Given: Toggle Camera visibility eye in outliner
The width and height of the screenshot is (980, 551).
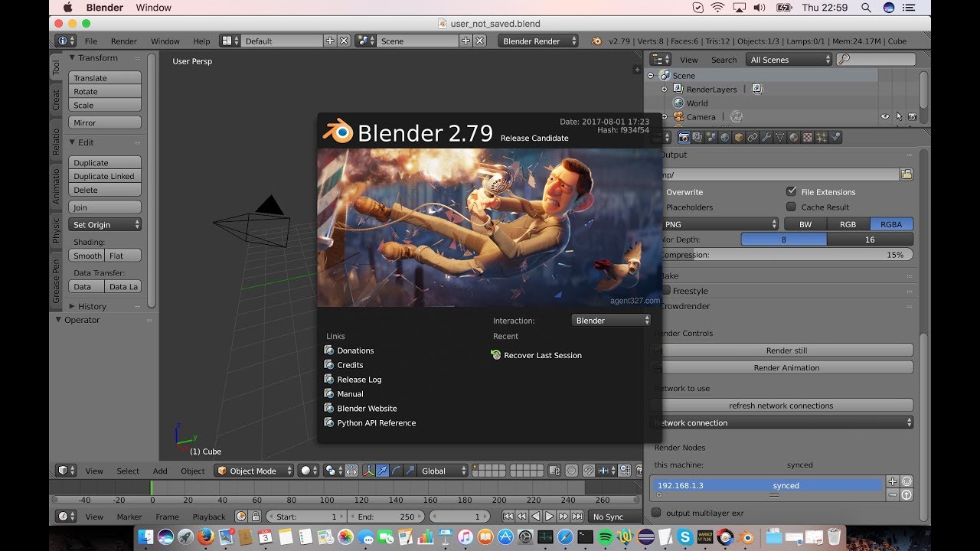Looking at the screenshot, I should (x=885, y=116).
